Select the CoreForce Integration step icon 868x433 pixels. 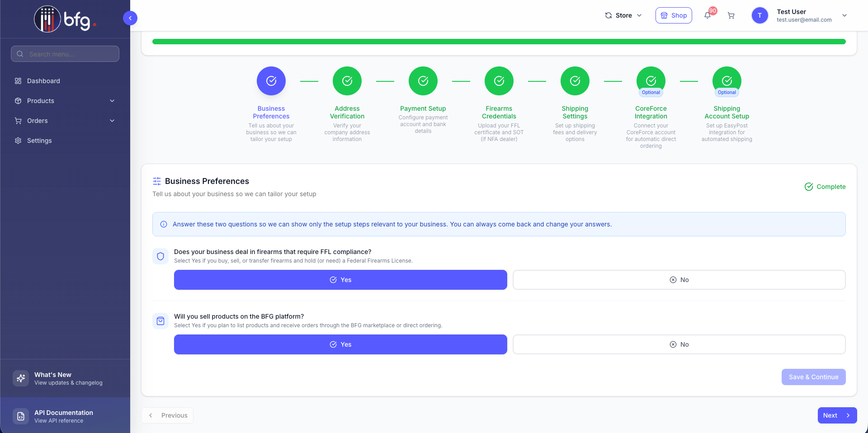point(651,81)
